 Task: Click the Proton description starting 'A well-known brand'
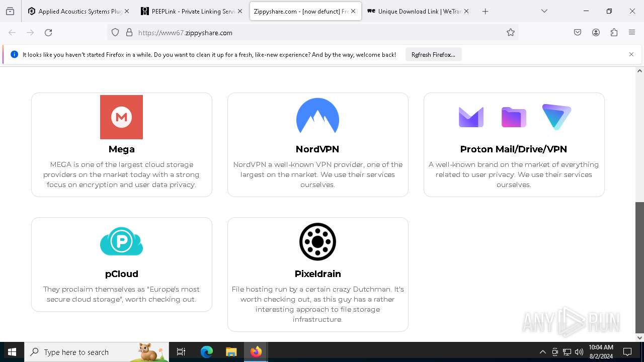(514, 174)
